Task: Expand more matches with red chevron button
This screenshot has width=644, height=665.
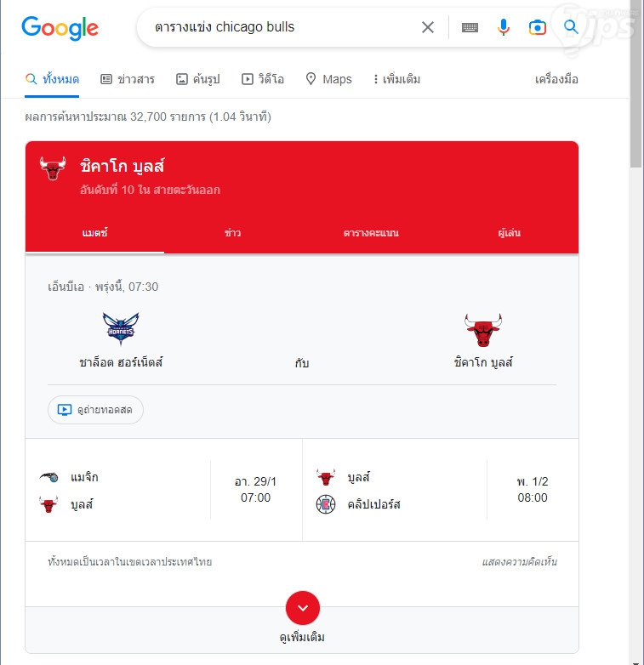Action: tap(303, 608)
